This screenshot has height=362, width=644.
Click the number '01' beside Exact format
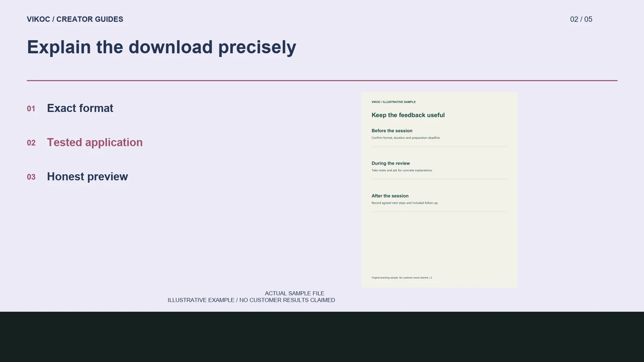(x=31, y=109)
